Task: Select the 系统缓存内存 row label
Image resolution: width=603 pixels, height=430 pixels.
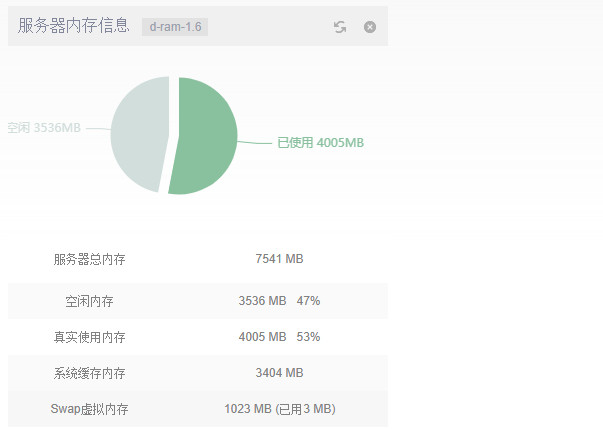Action: pos(89,373)
